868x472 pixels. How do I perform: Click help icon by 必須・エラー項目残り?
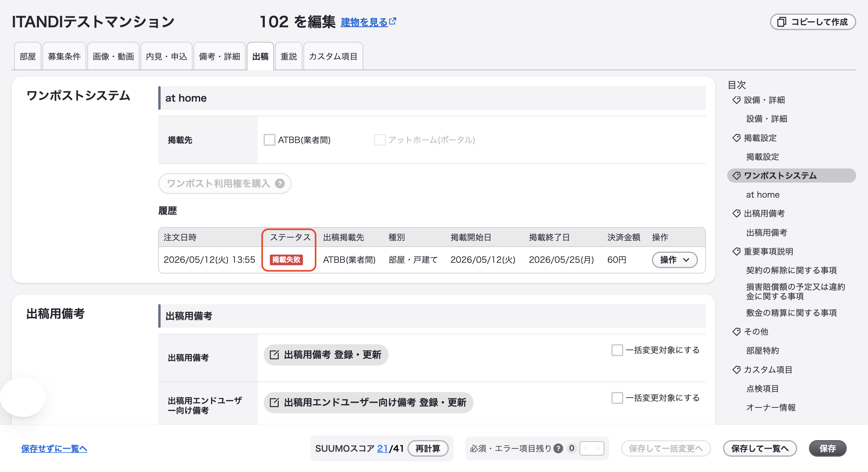[x=558, y=449]
